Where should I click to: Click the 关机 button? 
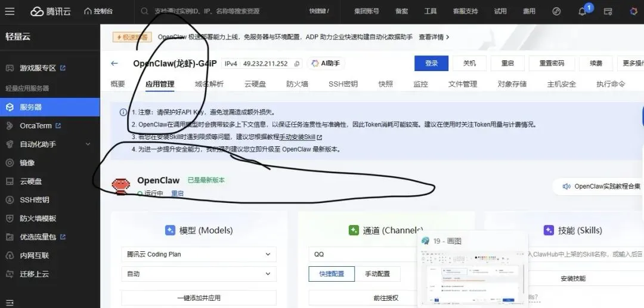(469, 63)
